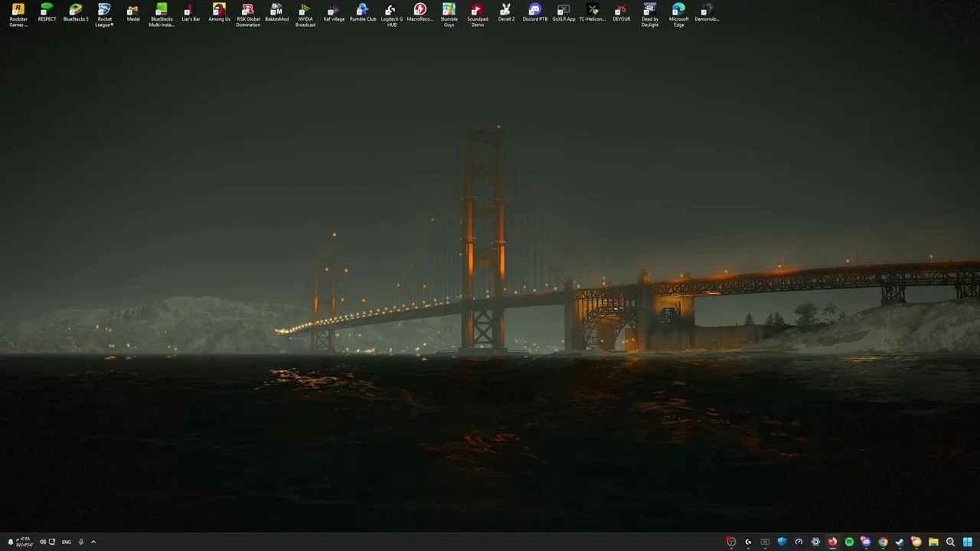Switch to the Firefox taskbar window
Screen dimensions: 980x551
[x=832, y=542]
